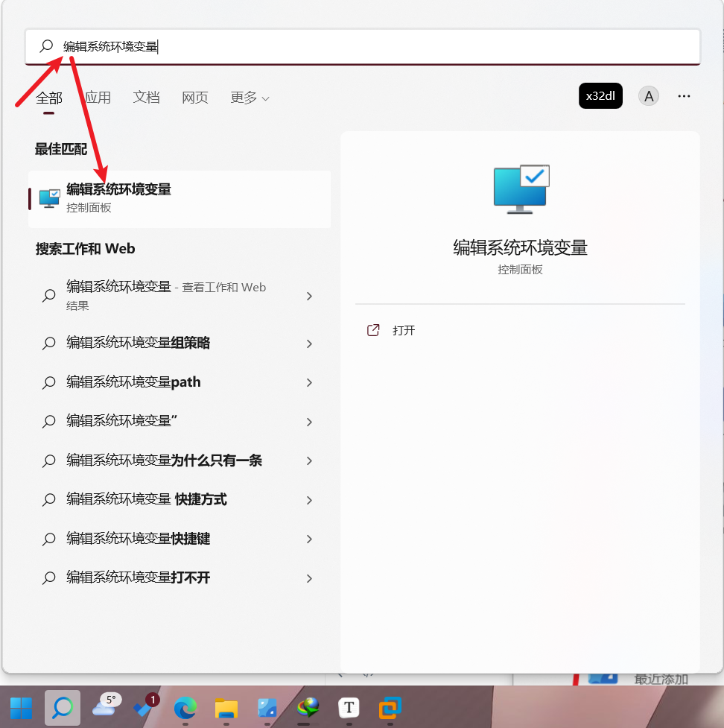
Task: Click search icon beside 组策略 suggestion
Action: click(x=48, y=343)
